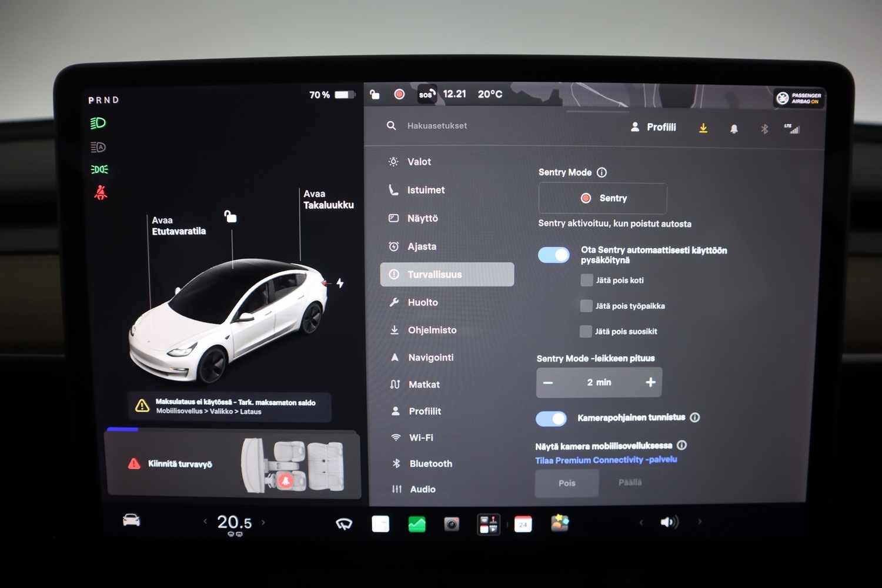This screenshot has height=588, width=882.
Task: Raise volume using the right chevron
Action: tap(700, 522)
